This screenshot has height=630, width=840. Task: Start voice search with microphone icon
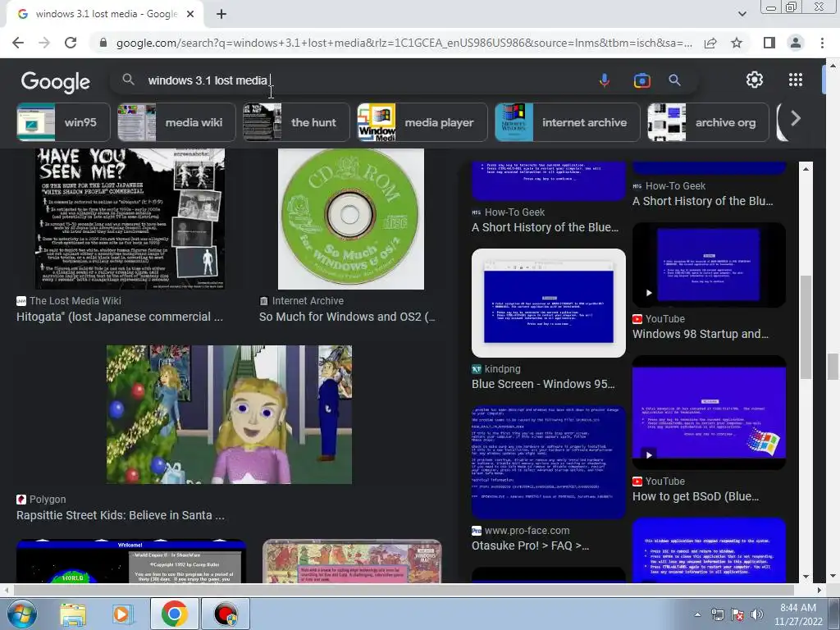605,80
